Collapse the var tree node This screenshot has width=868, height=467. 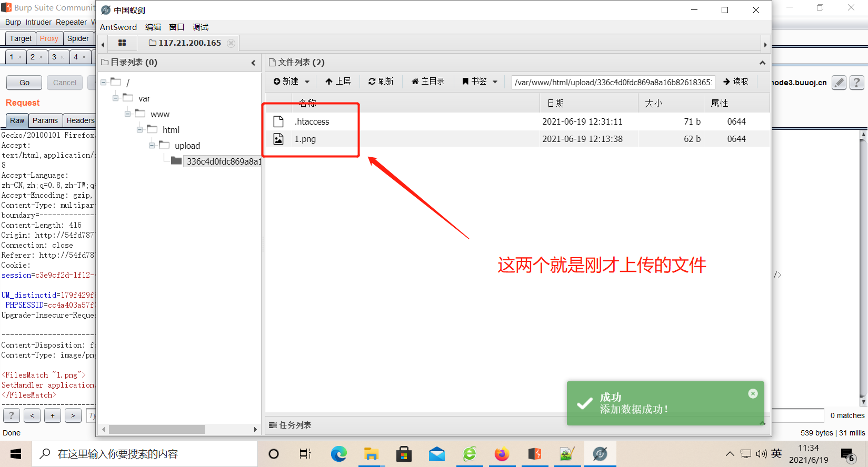pos(115,98)
